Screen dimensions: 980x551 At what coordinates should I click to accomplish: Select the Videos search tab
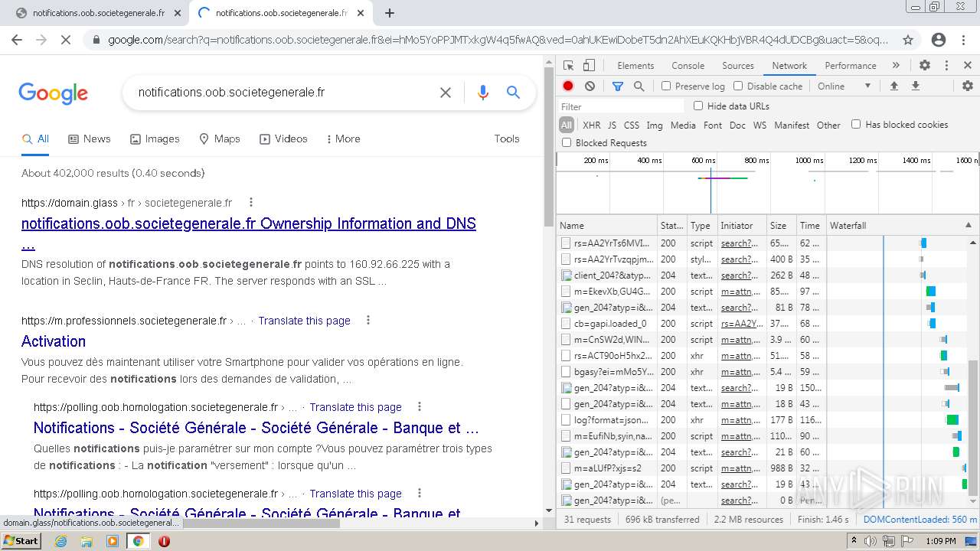[283, 139]
